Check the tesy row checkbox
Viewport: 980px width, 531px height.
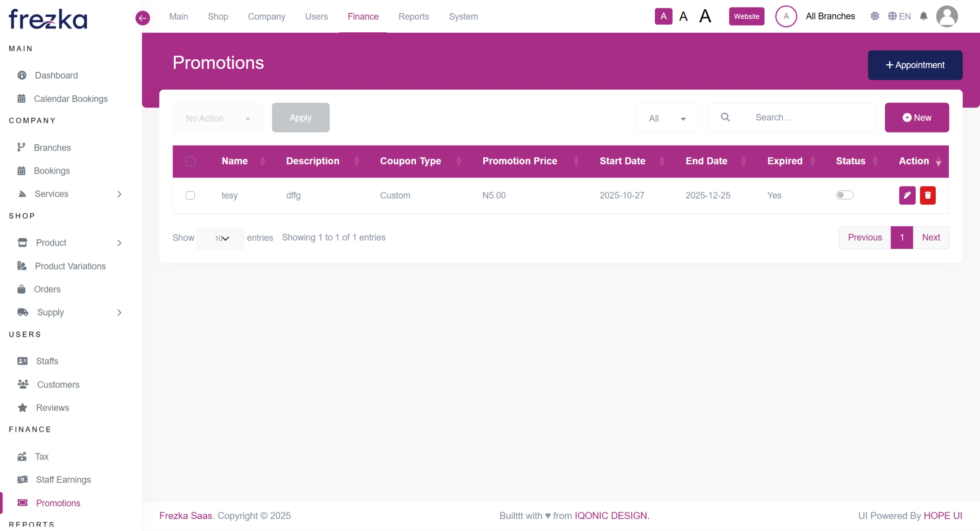pos(190,195)
